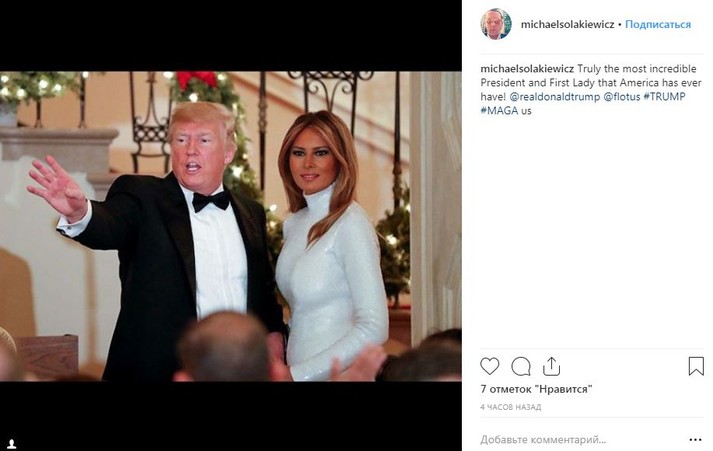
Task: Show tagged people via person icon
Action: (x=12, y=441)
